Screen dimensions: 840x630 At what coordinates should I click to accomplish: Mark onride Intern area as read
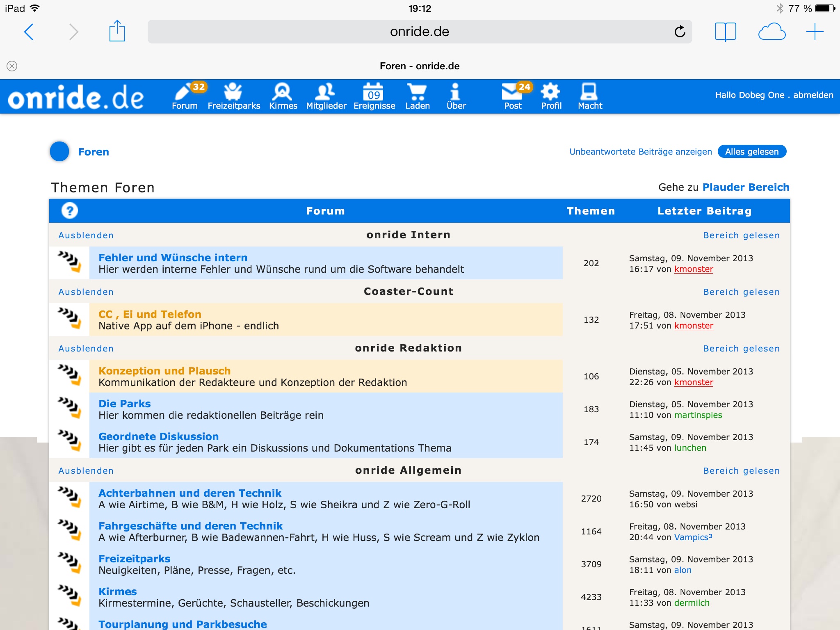pyautogui.click(x=741, y=235)
